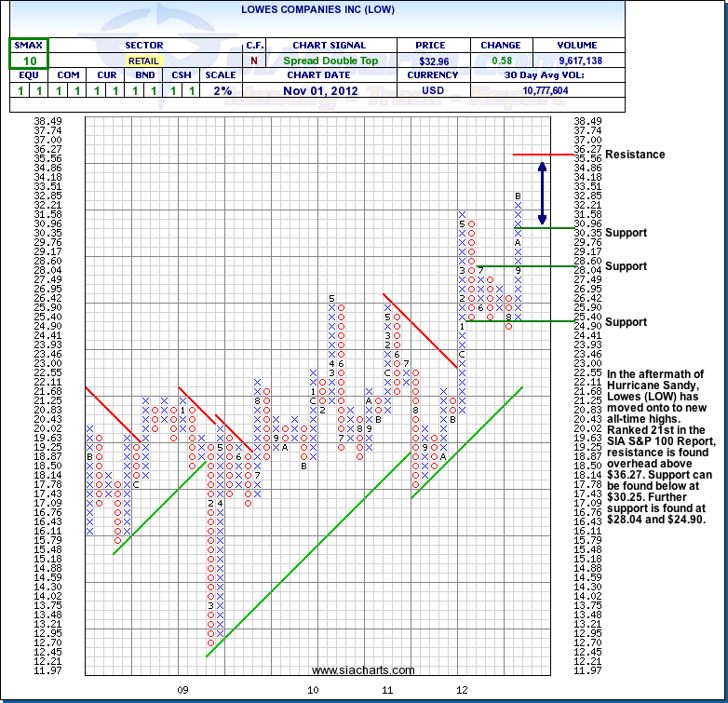Select the yellow RETAIL sector label

pyautogui.click(x=143, y=61)
